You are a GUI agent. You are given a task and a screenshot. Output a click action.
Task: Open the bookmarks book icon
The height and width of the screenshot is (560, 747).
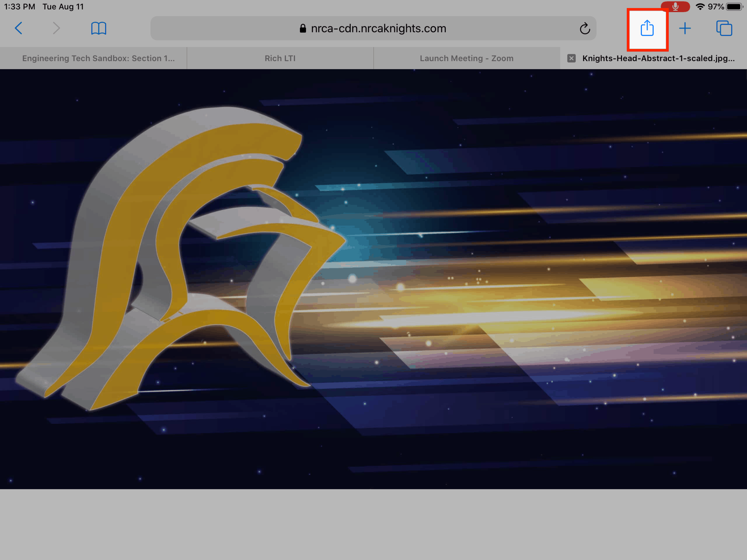(99, 28)
